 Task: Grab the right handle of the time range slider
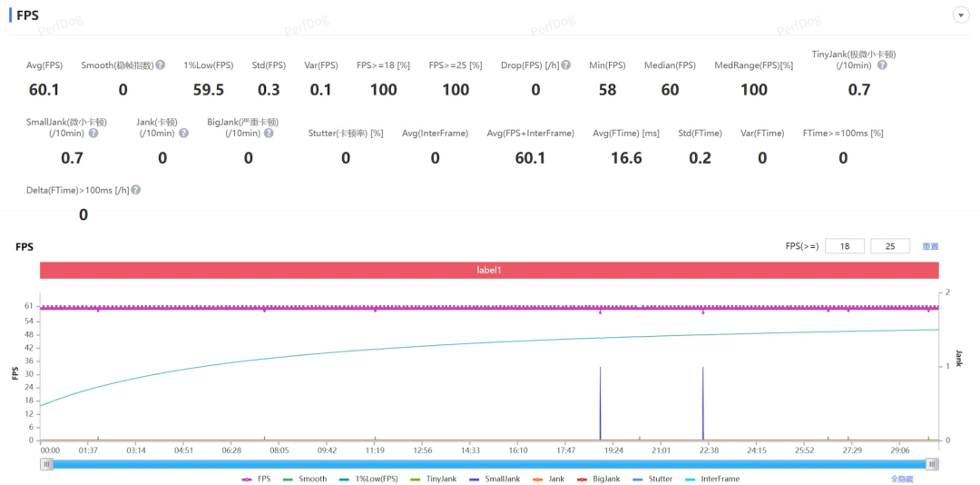(x=932, y=464)
